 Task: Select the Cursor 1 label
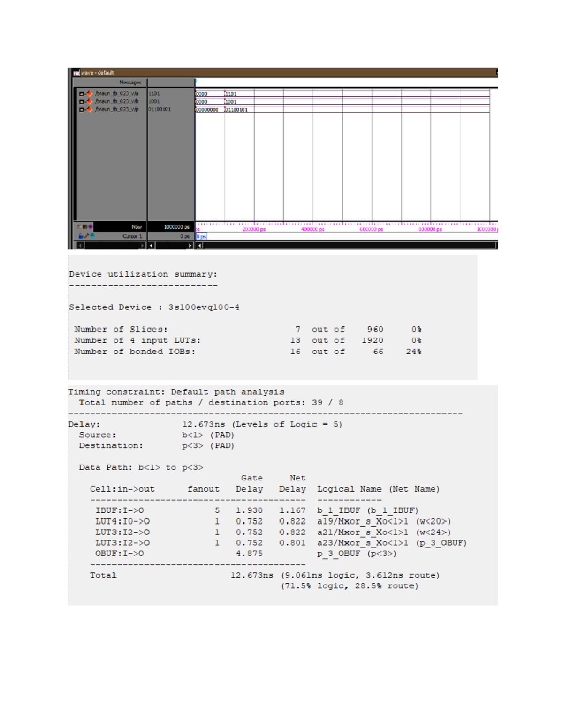132,236
